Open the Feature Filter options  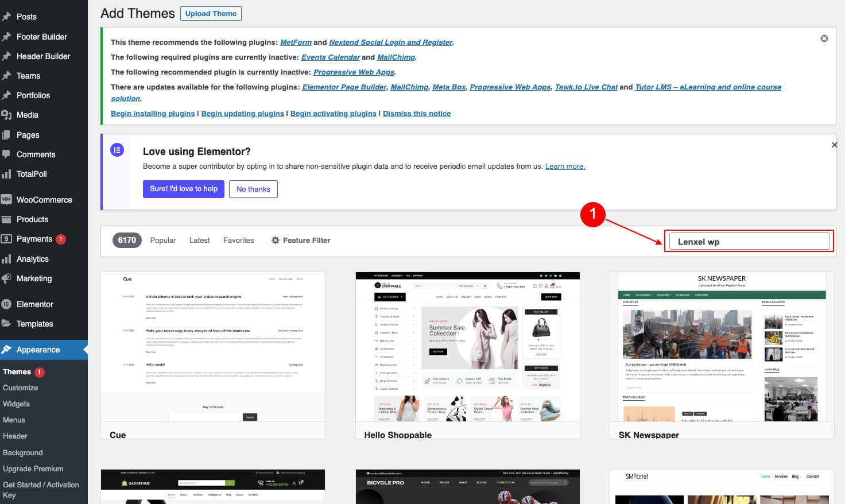301,241
